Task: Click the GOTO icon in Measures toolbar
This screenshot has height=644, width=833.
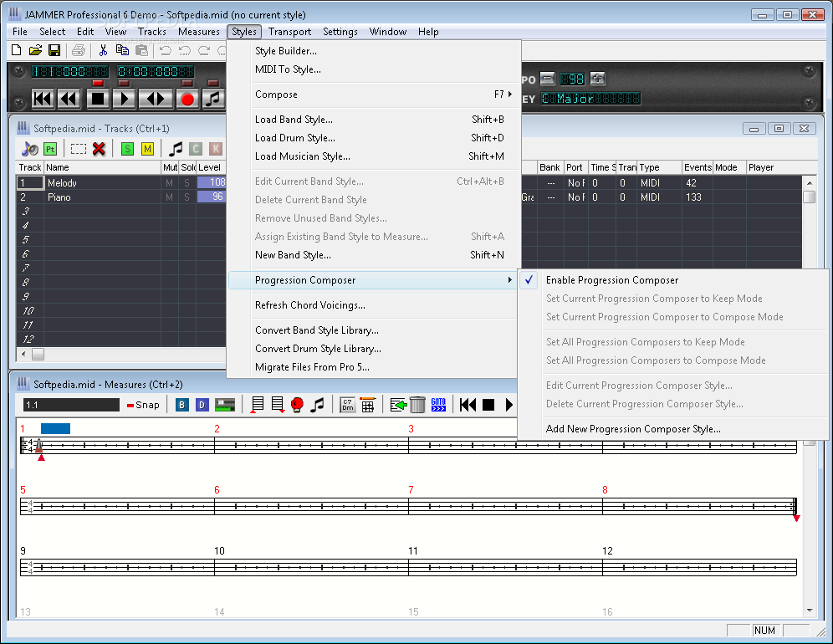Action: [x=438, y=405]
